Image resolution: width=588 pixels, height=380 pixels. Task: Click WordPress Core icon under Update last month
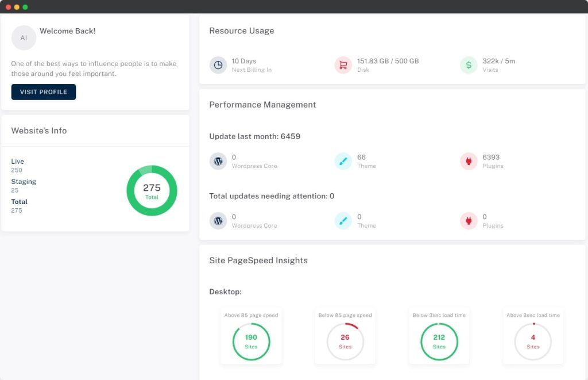tap(218, 161)
